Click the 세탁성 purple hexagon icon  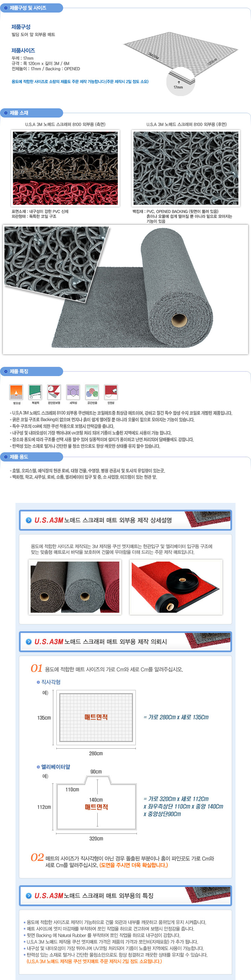73,391
